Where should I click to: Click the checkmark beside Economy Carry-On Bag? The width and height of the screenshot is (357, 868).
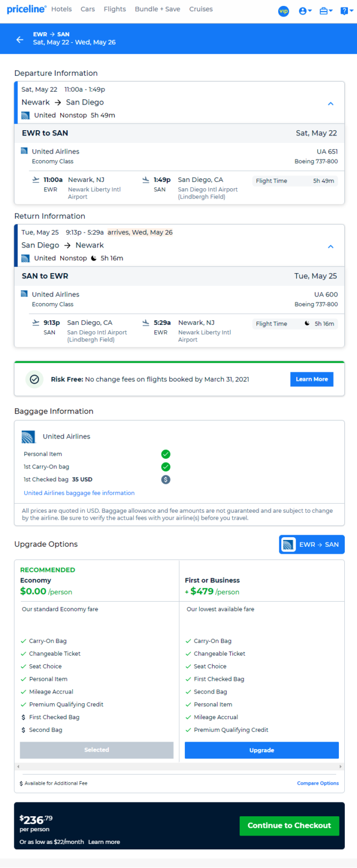23,641
